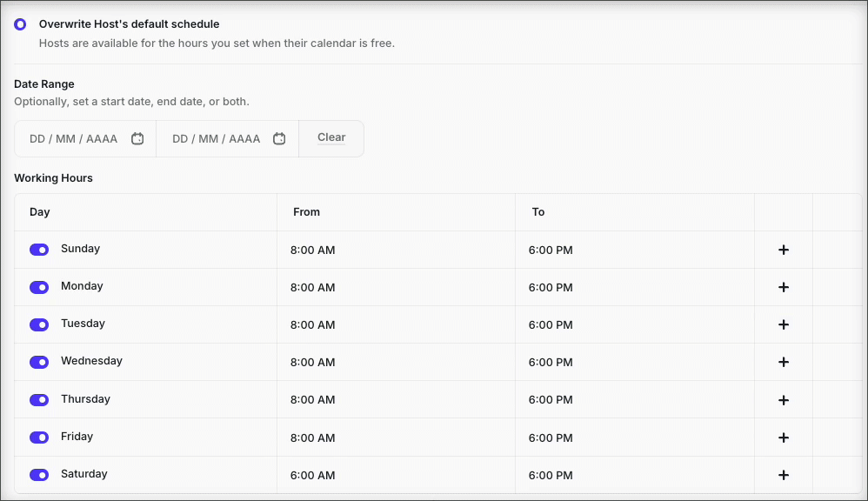Change Monday's To time 6:00 PM
The width and height of the screenshot is (868, 501).
[551, 287]
